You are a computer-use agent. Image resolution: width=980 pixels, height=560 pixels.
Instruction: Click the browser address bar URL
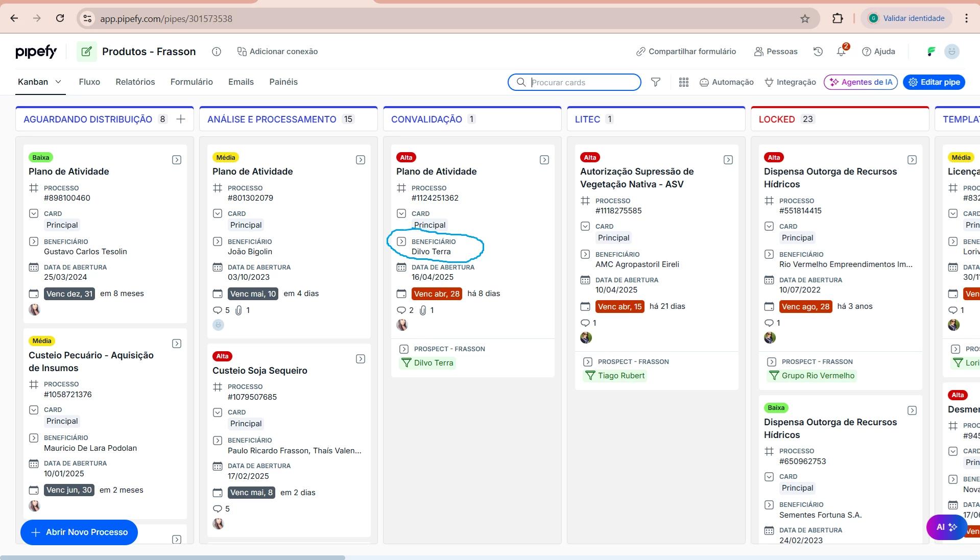166,19
